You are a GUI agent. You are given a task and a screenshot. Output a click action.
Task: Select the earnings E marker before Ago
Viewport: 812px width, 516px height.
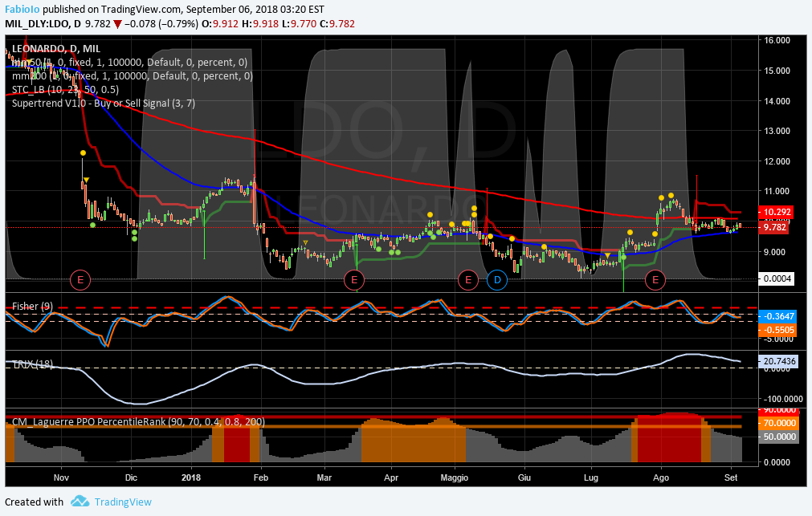655,280
